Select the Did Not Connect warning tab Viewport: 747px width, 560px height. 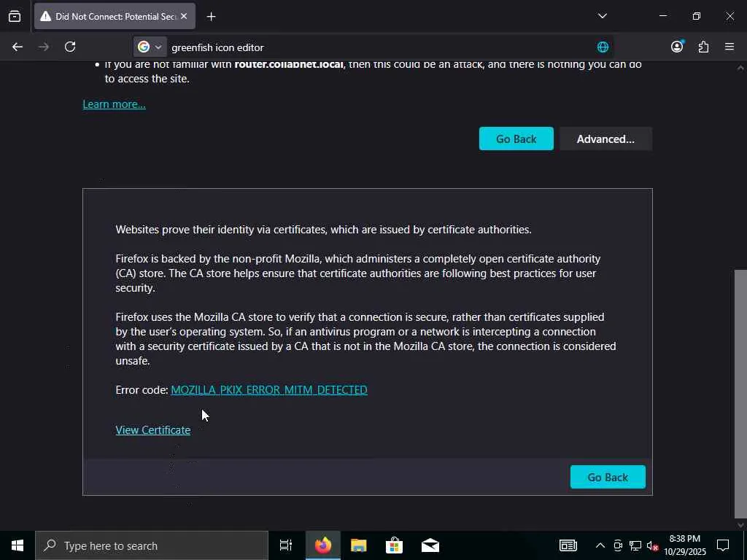pos(115,16)
